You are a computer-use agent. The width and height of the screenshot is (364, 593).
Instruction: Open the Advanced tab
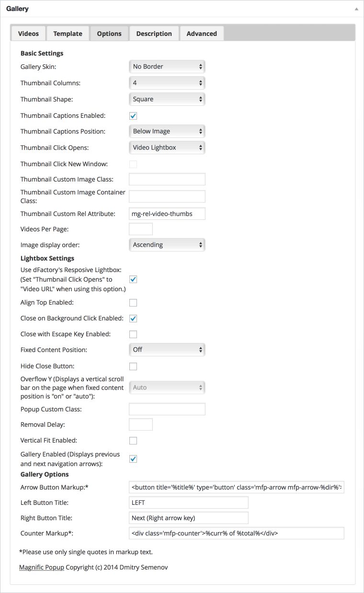pos(202,34)
